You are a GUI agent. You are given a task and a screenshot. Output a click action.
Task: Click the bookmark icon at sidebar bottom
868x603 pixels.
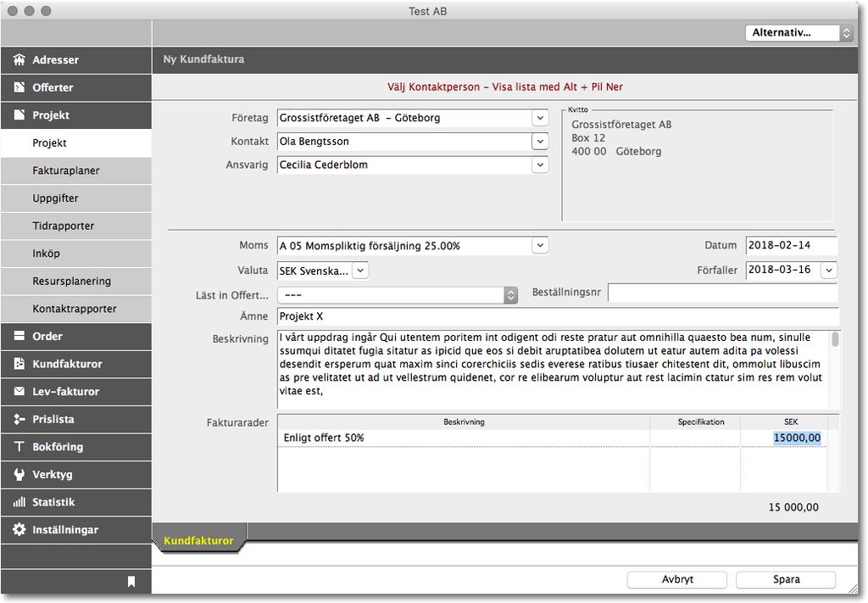[x=131, y=582]
